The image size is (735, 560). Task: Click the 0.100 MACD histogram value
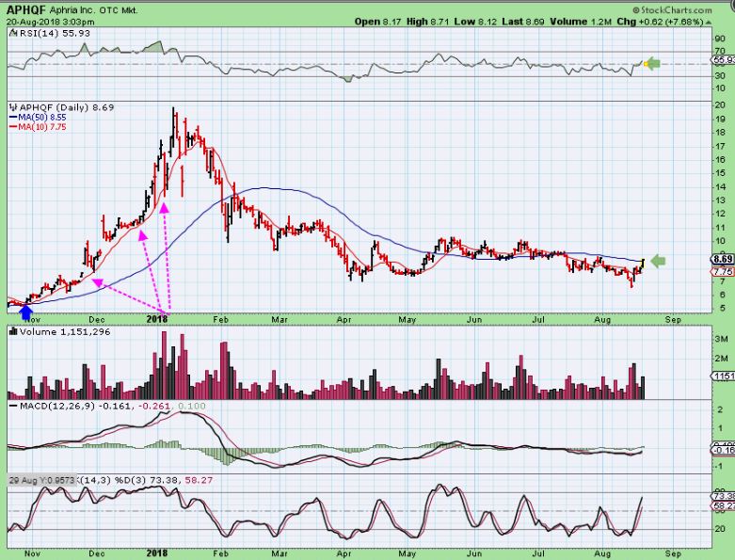192,406
